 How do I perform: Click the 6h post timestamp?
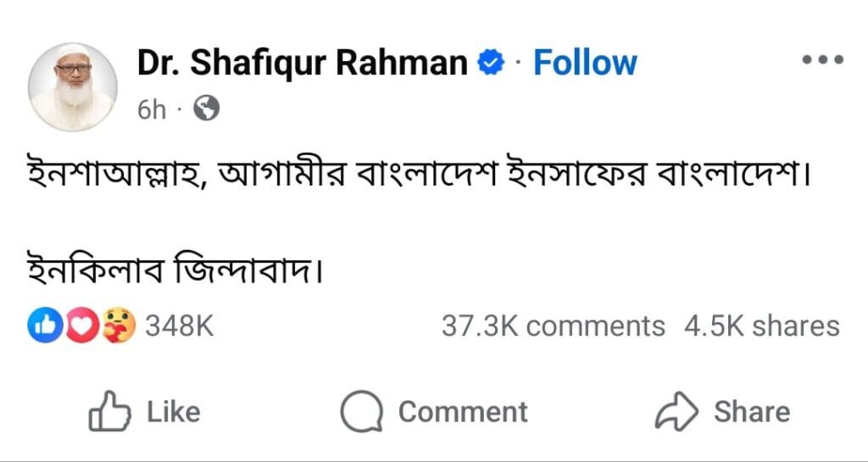click(152, 109)
